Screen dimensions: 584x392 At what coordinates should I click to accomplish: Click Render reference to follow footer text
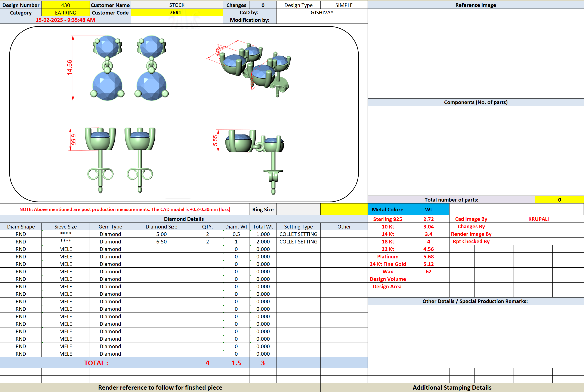160,387
